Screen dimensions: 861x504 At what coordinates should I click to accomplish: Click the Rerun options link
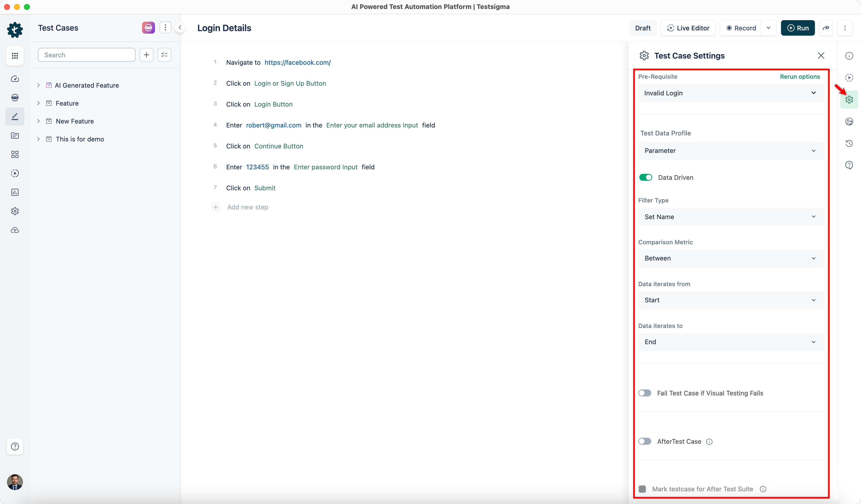799,76
